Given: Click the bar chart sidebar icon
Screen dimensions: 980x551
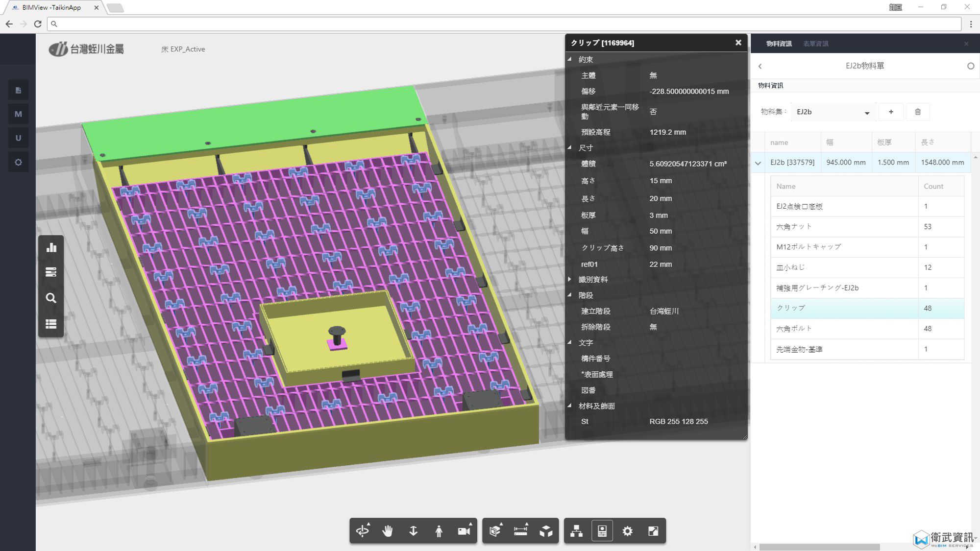Looking at the screenshot, I should 51,247.
